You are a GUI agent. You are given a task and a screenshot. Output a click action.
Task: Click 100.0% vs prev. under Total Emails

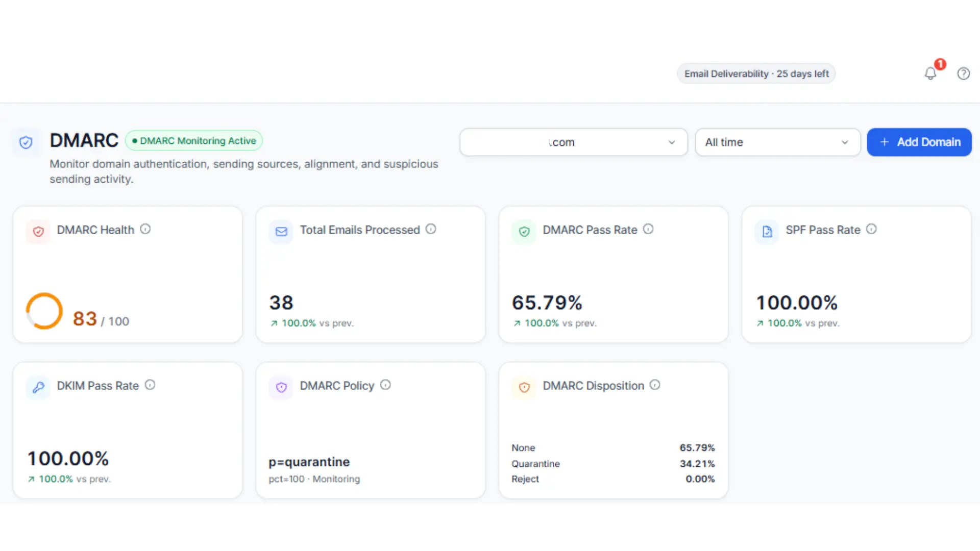(312, 323)
